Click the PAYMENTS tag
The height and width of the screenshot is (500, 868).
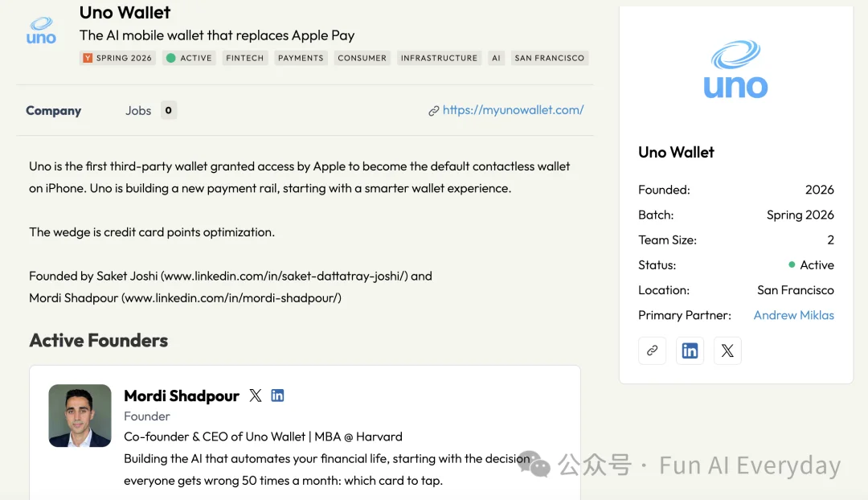click(301, 58)
